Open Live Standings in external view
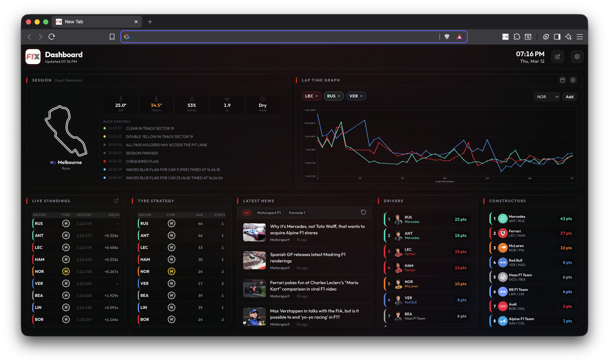Viewport: 609px width, 364px height. (116, 201)
